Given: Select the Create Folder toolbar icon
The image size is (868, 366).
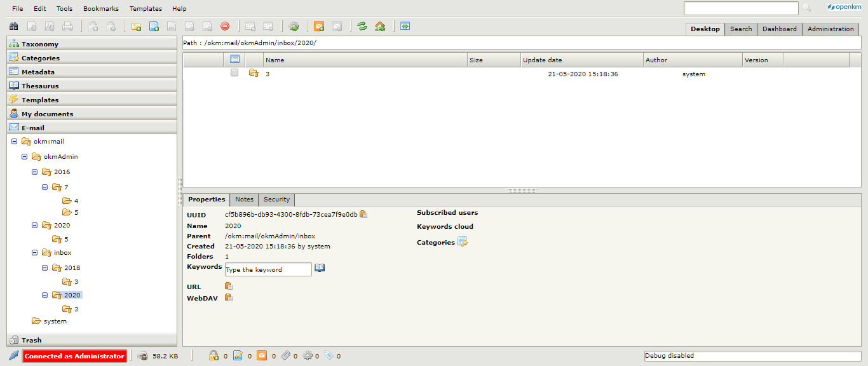Looking at the screenshot, I should click(137, 26).
